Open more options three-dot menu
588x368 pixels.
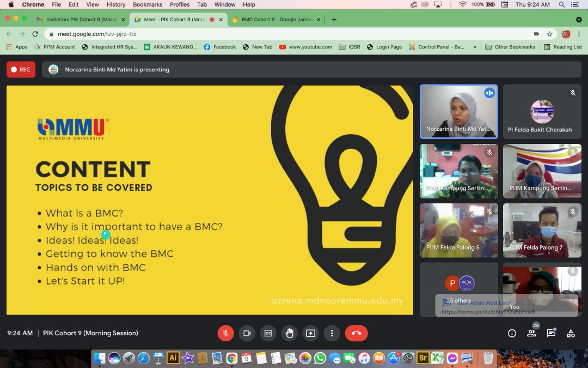click(x=332, y=333)
